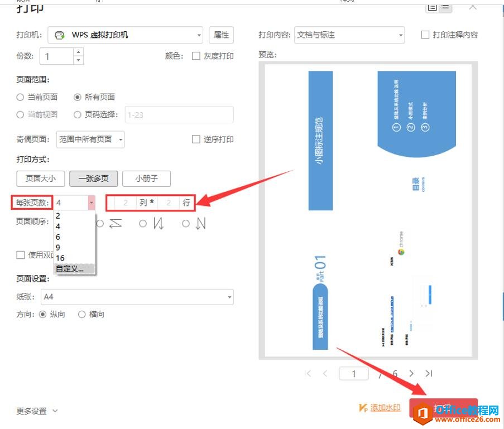The height and width of the screenshot is (429, 504).
Task: Choose 9 pages per sheet option
Action: coord(74,248)
